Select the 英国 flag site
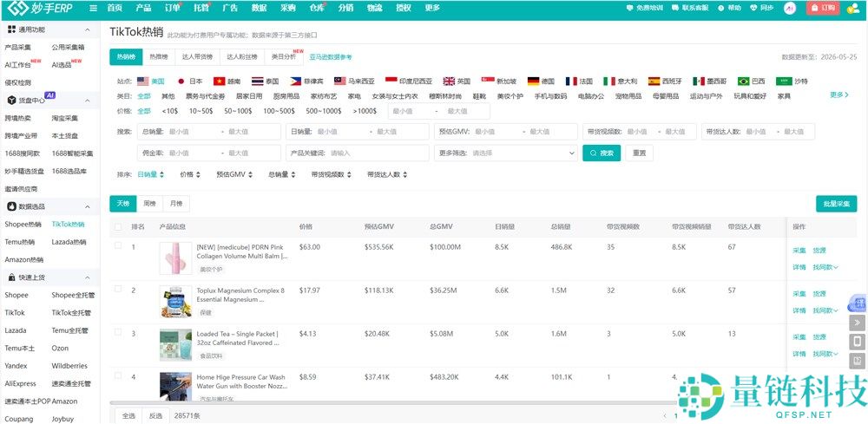This screenshot has height=424, width=868. click(449, 82)
